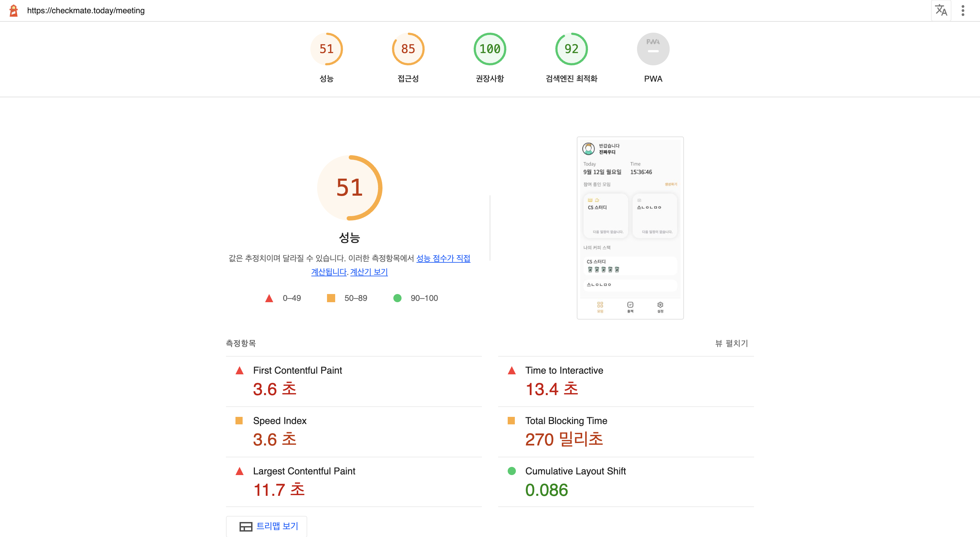
Task: Jump to 성능 score gauge 51
Action: pyautogui.click(x=326, y=49)
